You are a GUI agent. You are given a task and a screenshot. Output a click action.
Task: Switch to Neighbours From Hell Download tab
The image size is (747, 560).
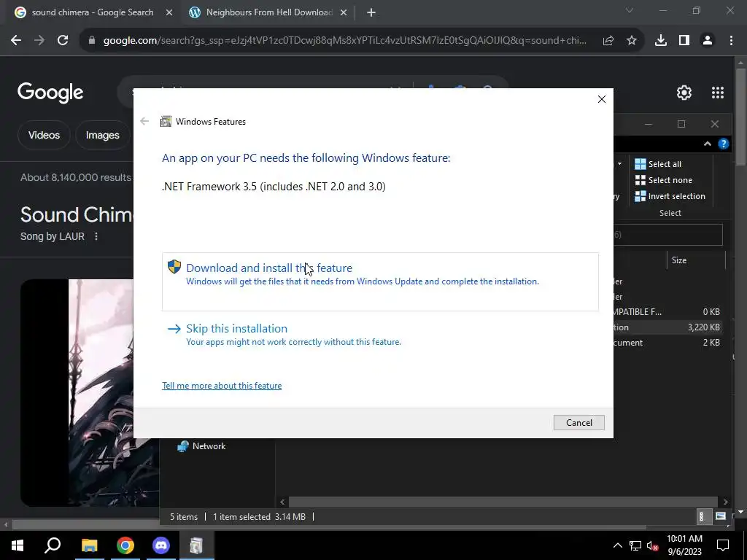coord(269,12)
